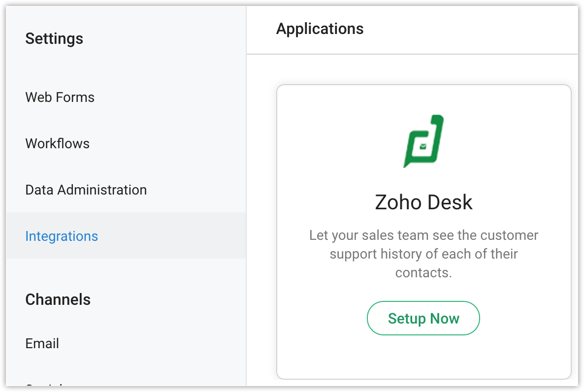Click the Settings sidebar heading
Image resolution: width=584 pixels, height=392 pixels.
(54, 38)
